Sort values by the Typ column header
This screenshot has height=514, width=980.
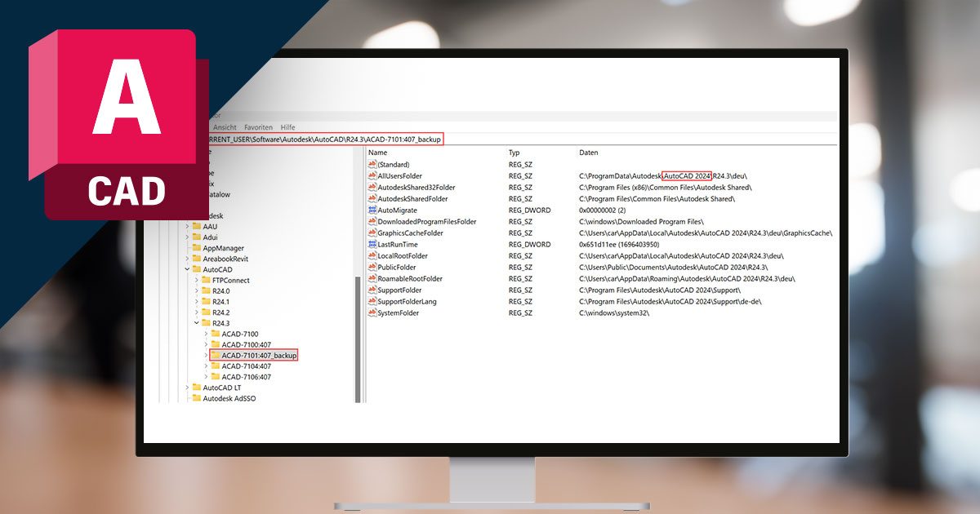tap(514, 153)
